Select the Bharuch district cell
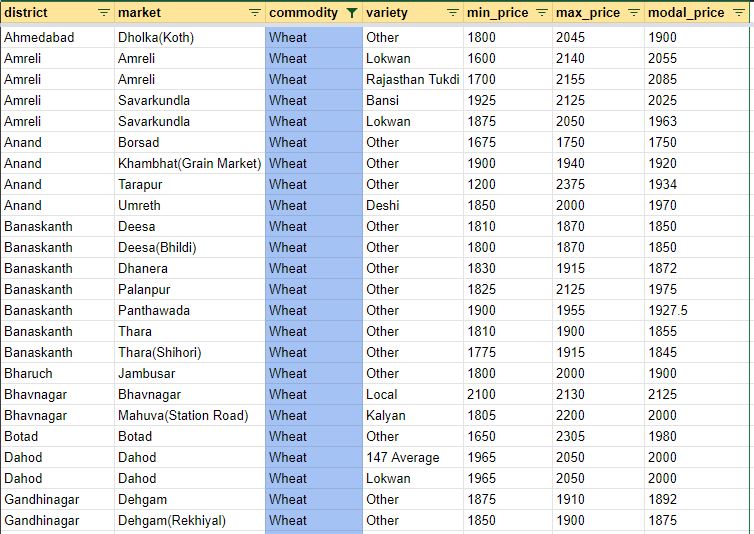The width and height of the screenshot is (754, 534). [28, 373]
